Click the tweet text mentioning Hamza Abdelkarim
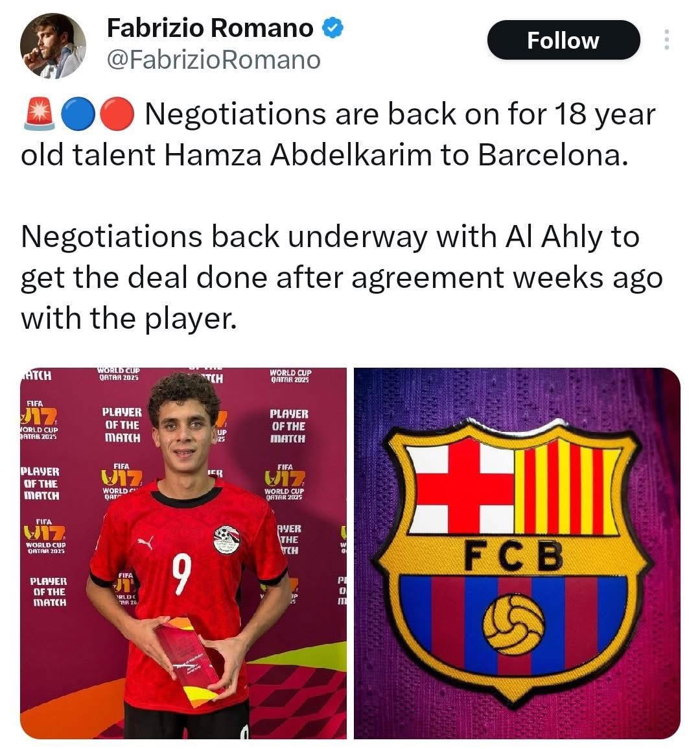This screenshot has height=749, width=700. (337, 135)
